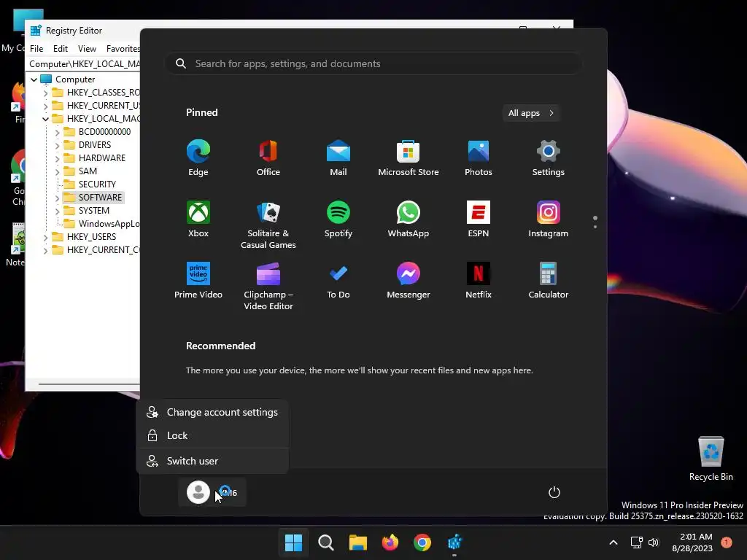Click the user profile avatar
Image resolution: width=747 pixels, height=560 pixels.
198,492
